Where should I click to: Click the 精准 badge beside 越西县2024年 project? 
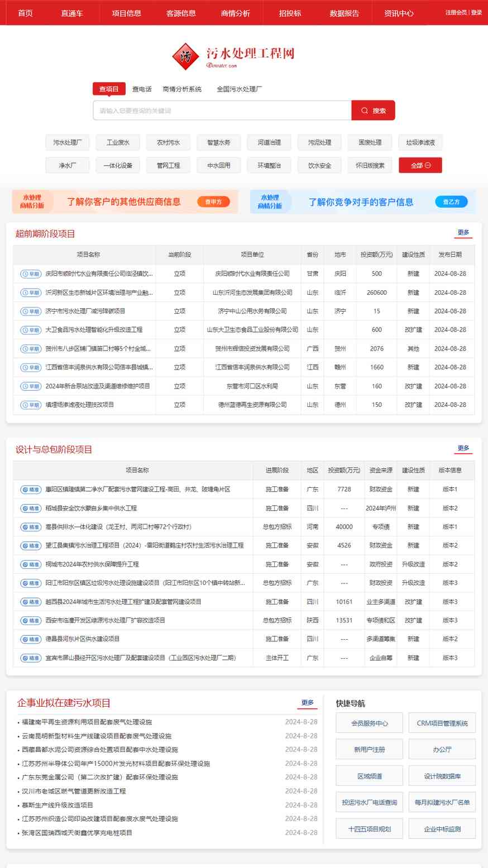31,602
